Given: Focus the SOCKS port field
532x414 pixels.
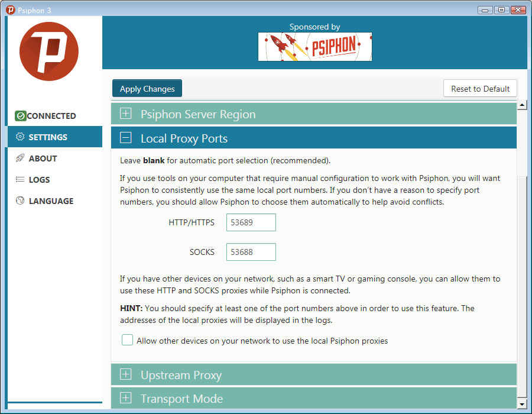Looking at the screenshot, I should pyautogui.click(x=251, y=252).
